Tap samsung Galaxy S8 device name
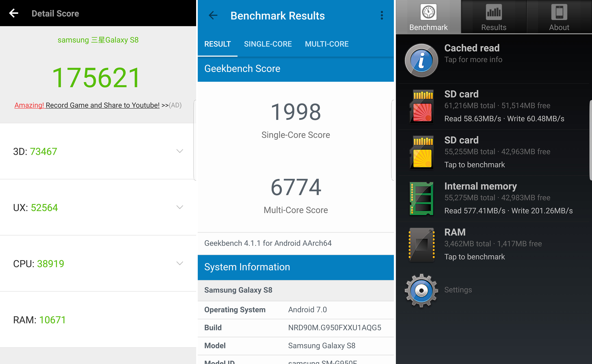The width and height of the screenshot is (592, 364). [98, 40]
